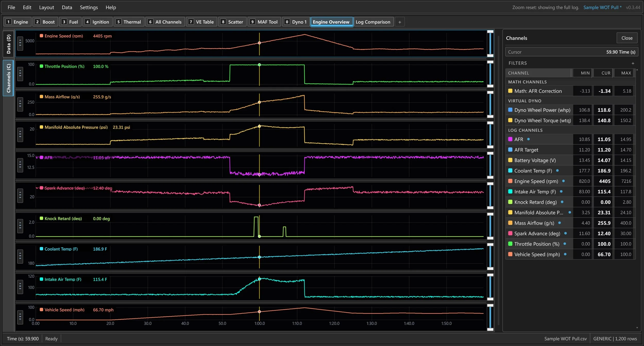Image resolution: width=644 pixels, height=346 pixels.
Task: Close the Channels panel
Action: click(627, 38)
